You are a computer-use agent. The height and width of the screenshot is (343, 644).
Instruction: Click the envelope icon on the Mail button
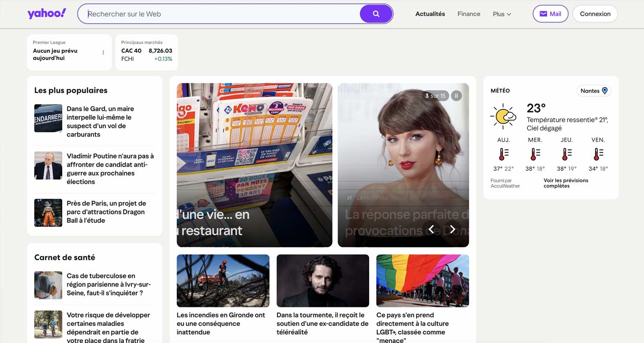(544, 14)
